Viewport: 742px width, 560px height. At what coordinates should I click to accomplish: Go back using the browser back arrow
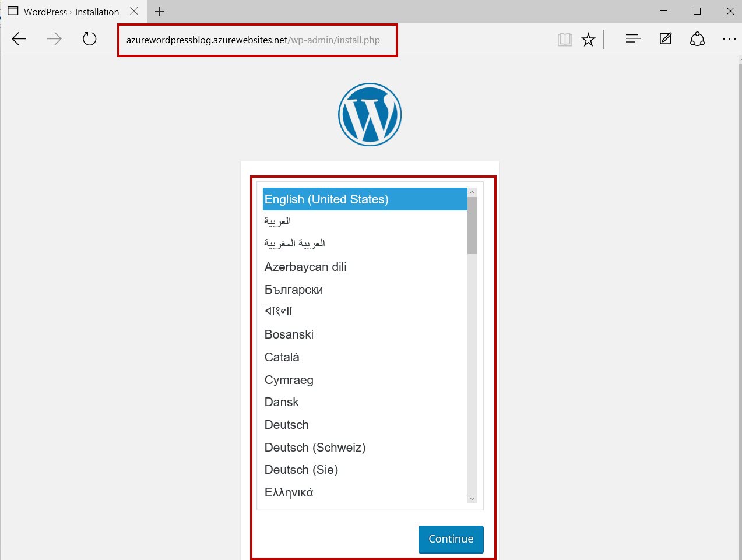click(19, 39)
